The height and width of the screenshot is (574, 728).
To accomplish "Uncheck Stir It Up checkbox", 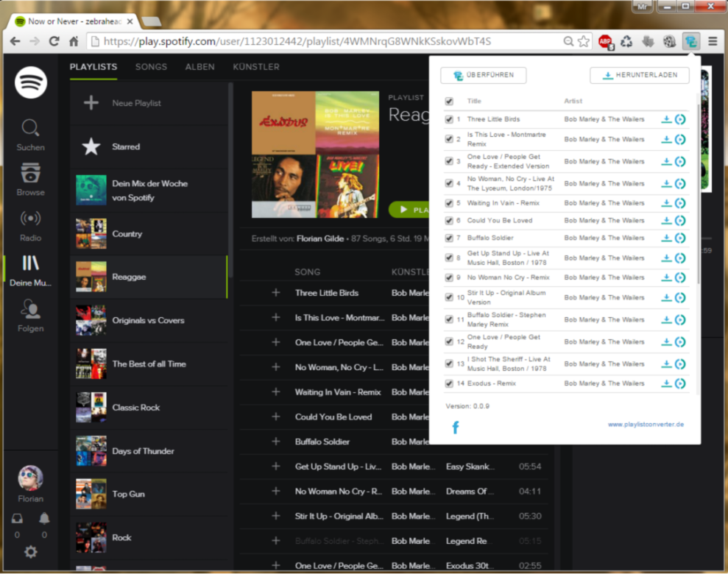I will [x=449, y=297].
